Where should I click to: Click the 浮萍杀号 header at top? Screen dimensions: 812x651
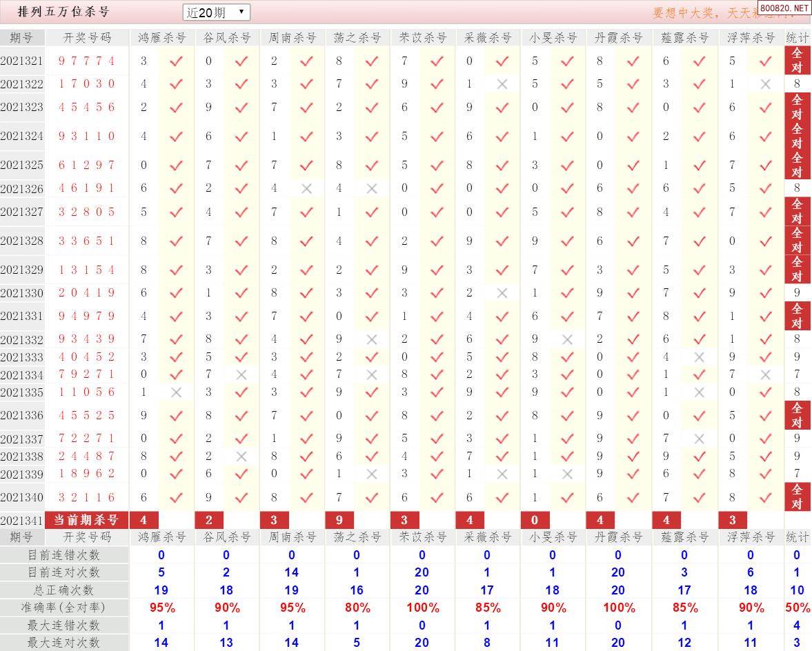[x=751, y=38]
